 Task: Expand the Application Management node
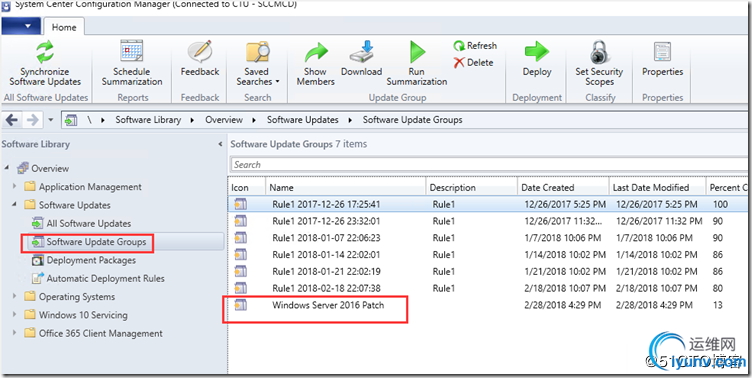tap(14, 186)
